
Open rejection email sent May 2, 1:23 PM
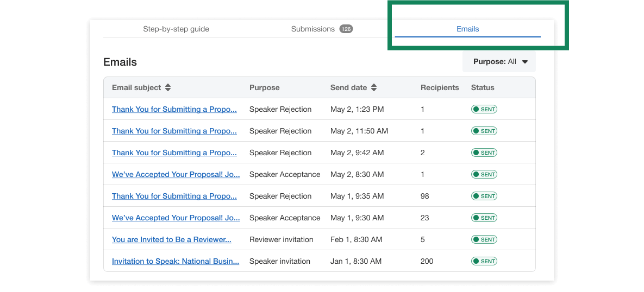click(x=174, y=109)
